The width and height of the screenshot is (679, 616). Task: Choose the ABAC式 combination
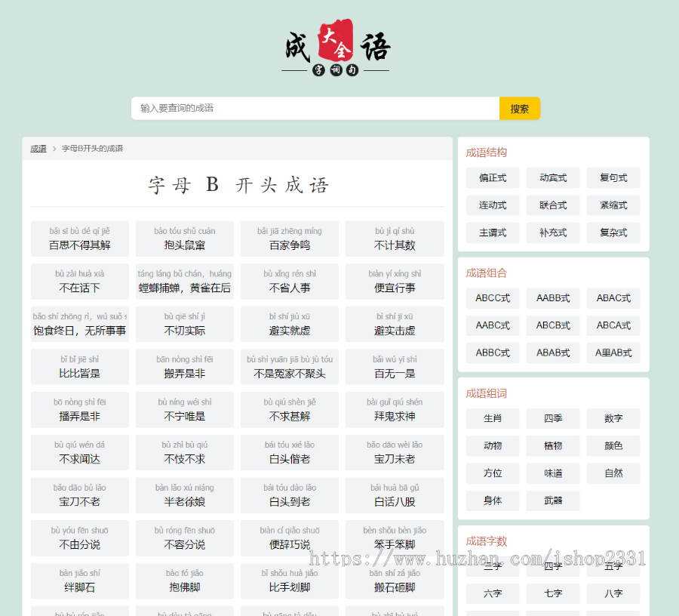[613, 298]
